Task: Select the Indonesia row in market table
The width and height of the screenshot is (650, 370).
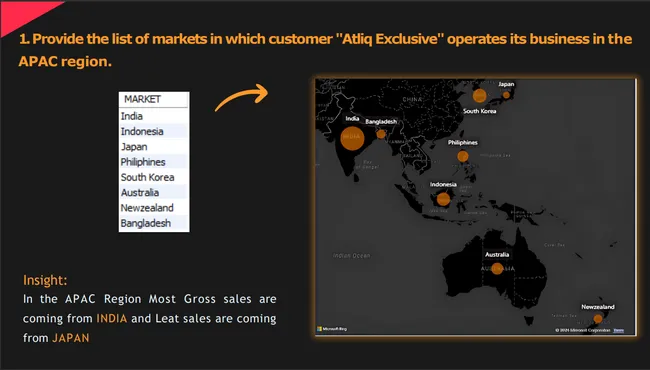Action: point(153,131)
